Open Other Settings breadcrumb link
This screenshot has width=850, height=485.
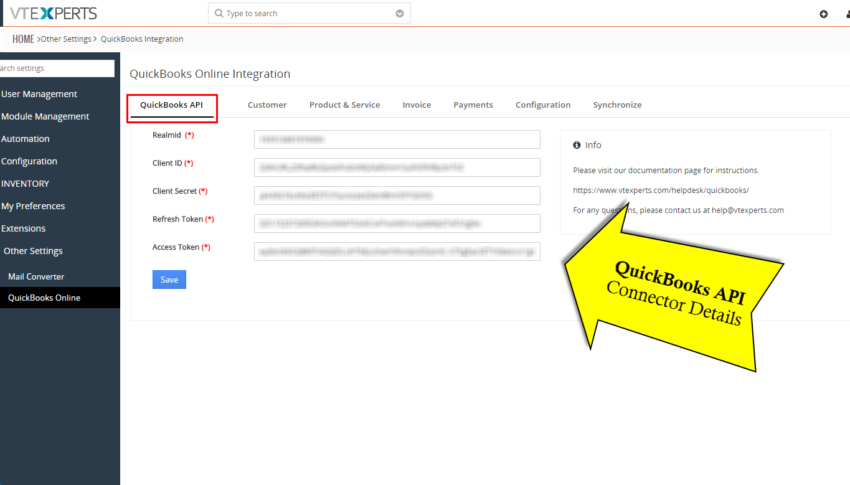pos(66,39)
